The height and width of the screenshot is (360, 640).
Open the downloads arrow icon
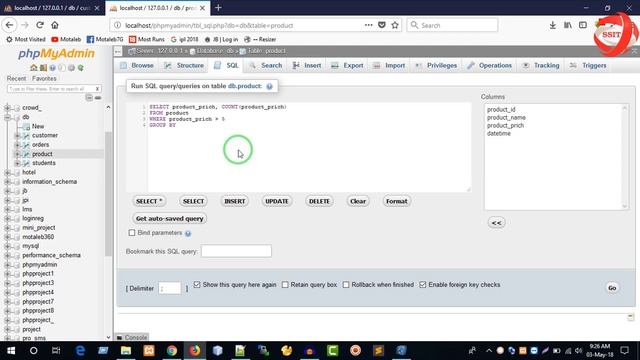pos(552,25)
